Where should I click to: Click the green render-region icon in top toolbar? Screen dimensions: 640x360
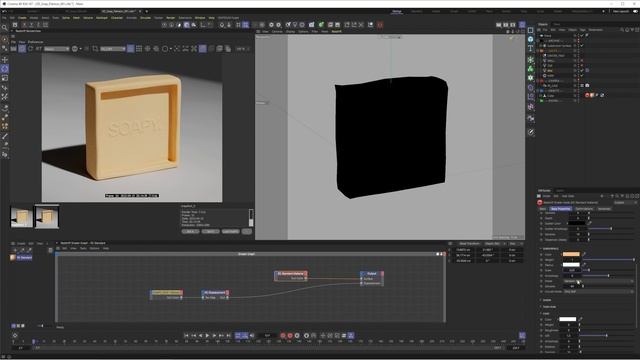pos(321,25)
